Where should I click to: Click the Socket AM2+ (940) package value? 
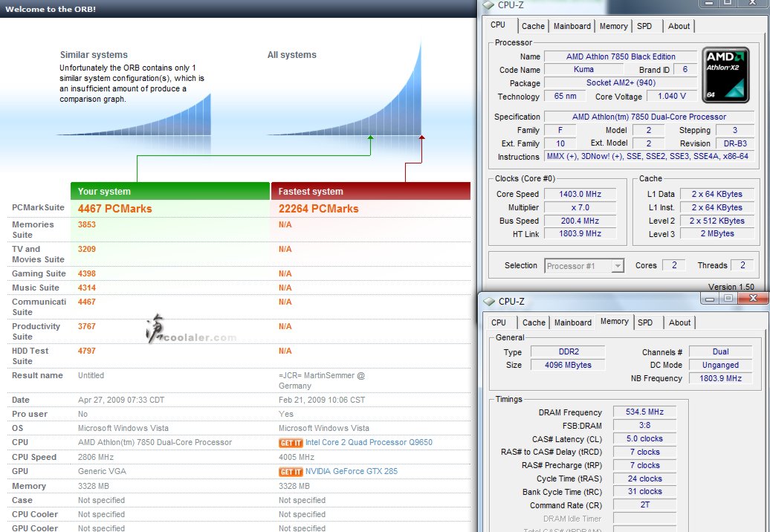(621, 83)
